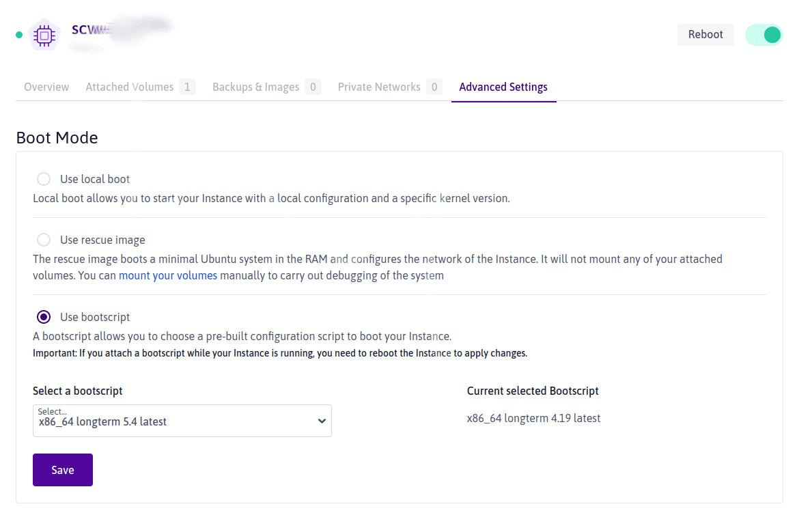Open the Backups & Images tab

coord(255,87)
